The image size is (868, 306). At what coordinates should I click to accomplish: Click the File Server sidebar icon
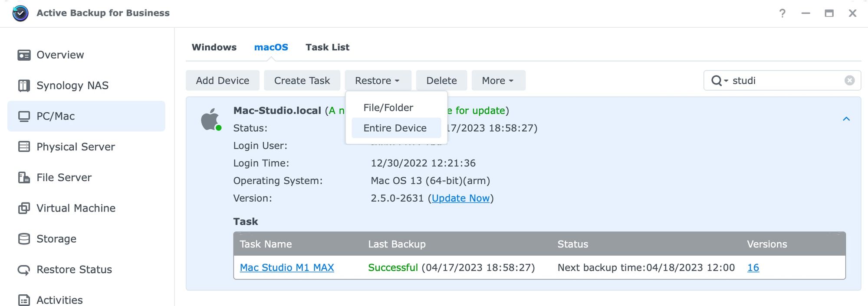pyautogui.click(x=24, y=177)
